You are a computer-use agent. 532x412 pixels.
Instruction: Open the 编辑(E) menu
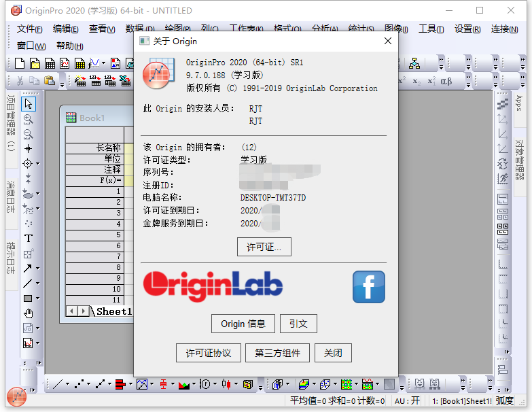tap(65, 29)
